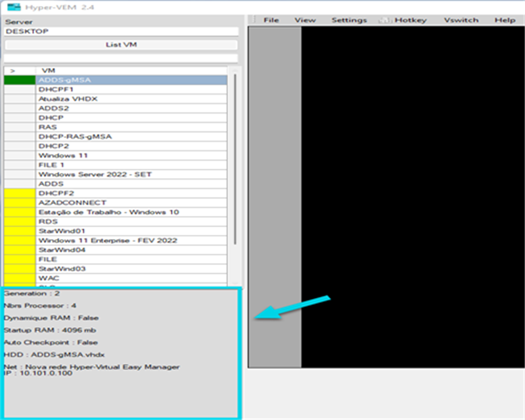Viewport: 525px width, 420px height.
Task: Click the VM list vertical scrollbar thumb
Action: [235, 159]
